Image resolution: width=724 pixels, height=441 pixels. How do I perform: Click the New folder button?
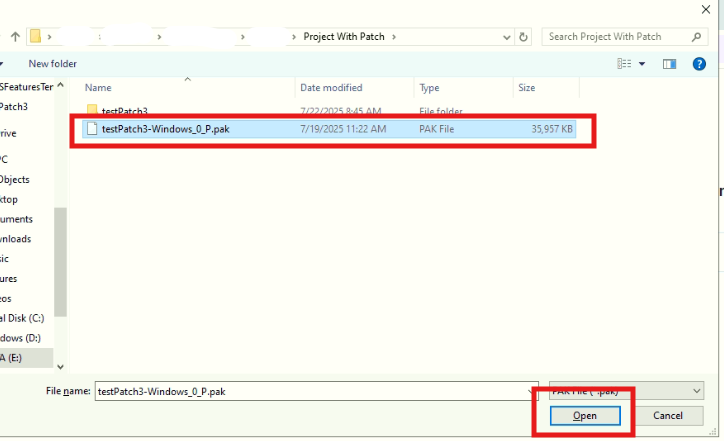(x=53, y=63)
